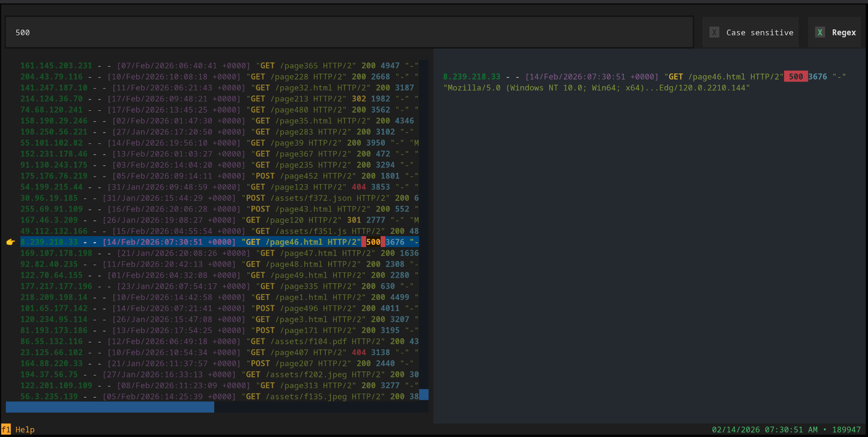Select log line from 158.190.29.246

pyautogui.click(x=219, y=121)
